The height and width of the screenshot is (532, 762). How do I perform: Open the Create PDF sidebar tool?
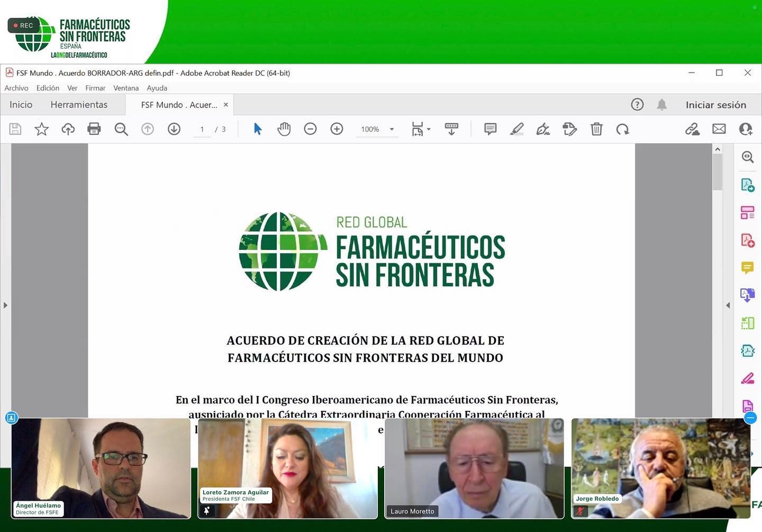(x=748, y=240)
